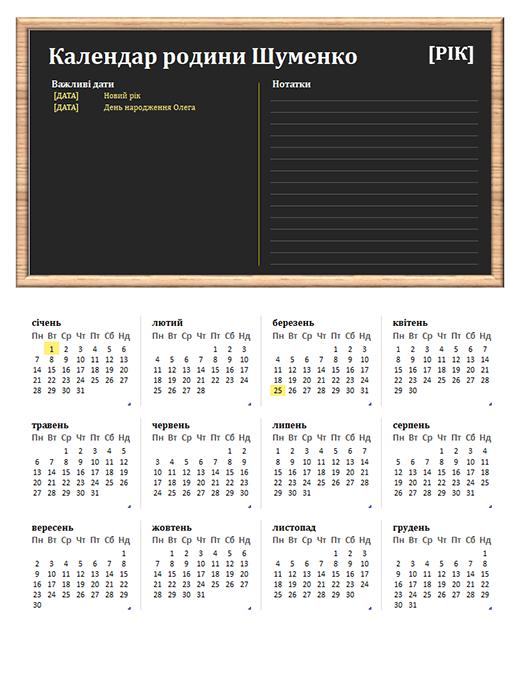Click the 'Нотатки' heading
The image size is (520, 675).
[291, 84]
